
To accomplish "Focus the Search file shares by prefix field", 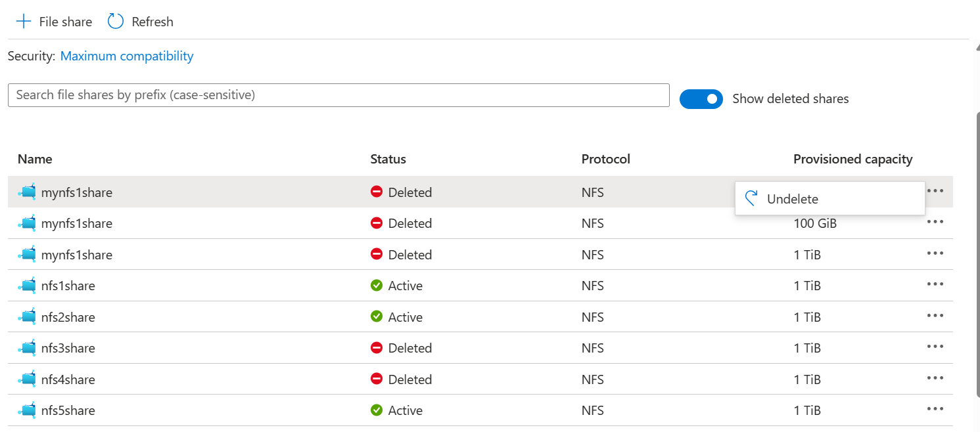I will [x=338, y=95].
